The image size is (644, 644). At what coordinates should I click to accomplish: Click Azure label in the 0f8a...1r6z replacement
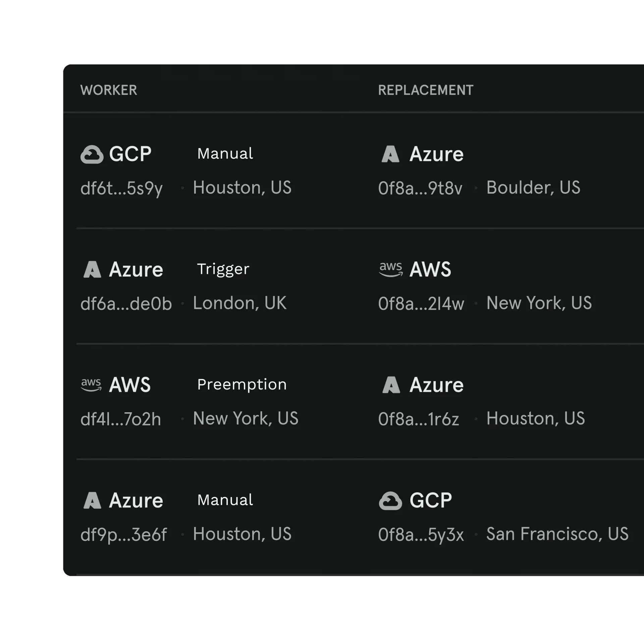coord(436,385)
